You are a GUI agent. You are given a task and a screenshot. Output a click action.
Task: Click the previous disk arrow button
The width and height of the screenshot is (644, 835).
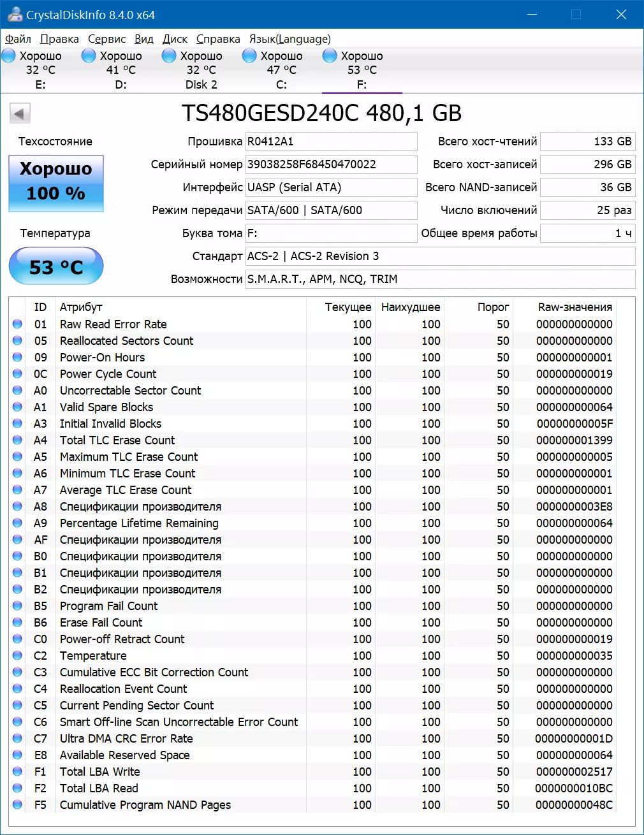pos(20,114)
